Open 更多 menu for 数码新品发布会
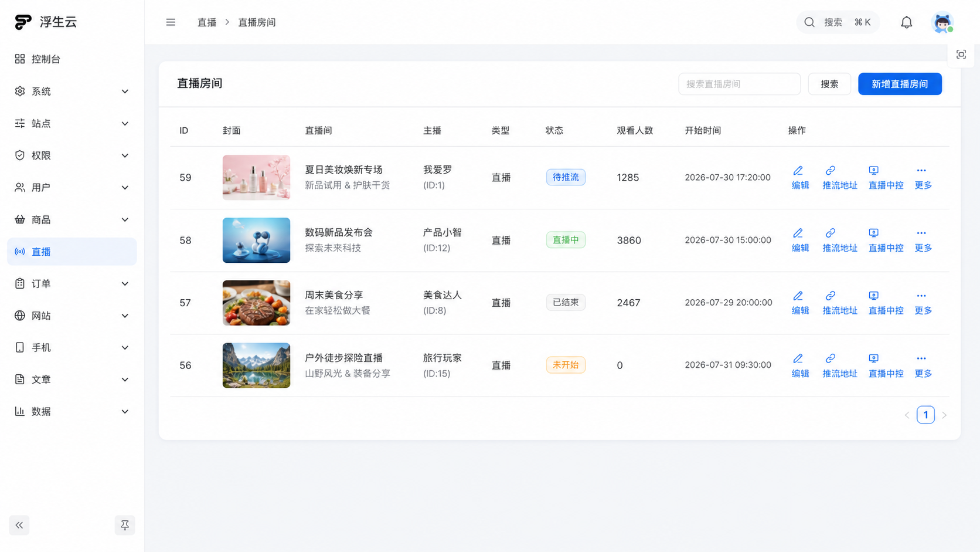Viewport: 980px width, 552px height. 923,241
